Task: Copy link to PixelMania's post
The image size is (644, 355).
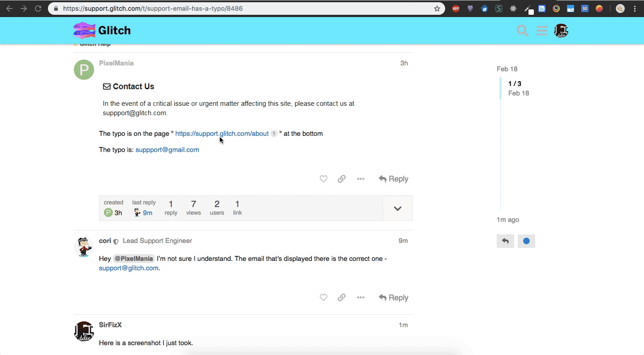Action: [342, 179]
